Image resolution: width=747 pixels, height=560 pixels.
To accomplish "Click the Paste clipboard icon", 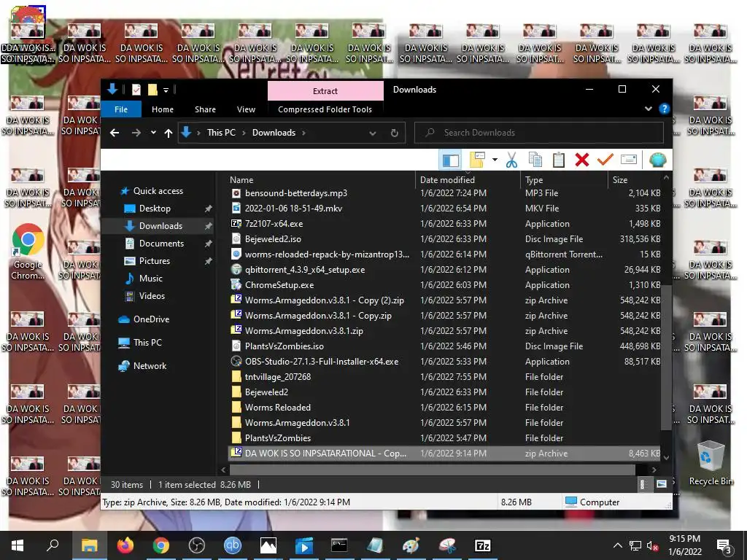I will coord(558,160).
